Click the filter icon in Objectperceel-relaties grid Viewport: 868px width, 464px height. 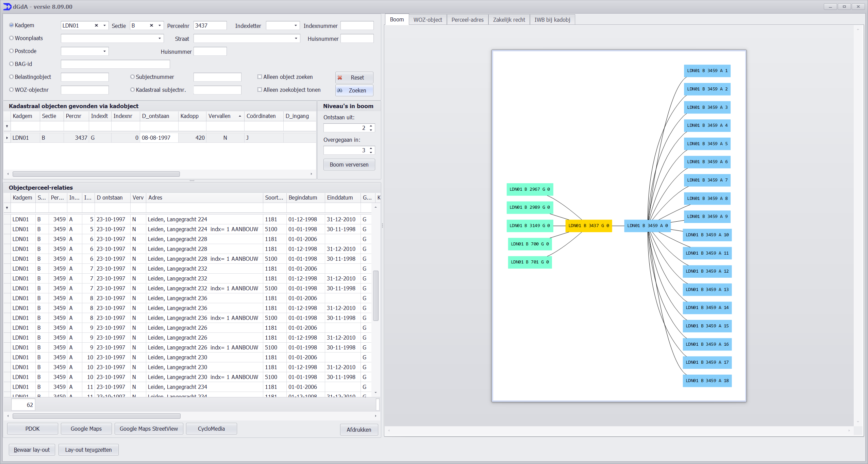[x=7, y=208]
